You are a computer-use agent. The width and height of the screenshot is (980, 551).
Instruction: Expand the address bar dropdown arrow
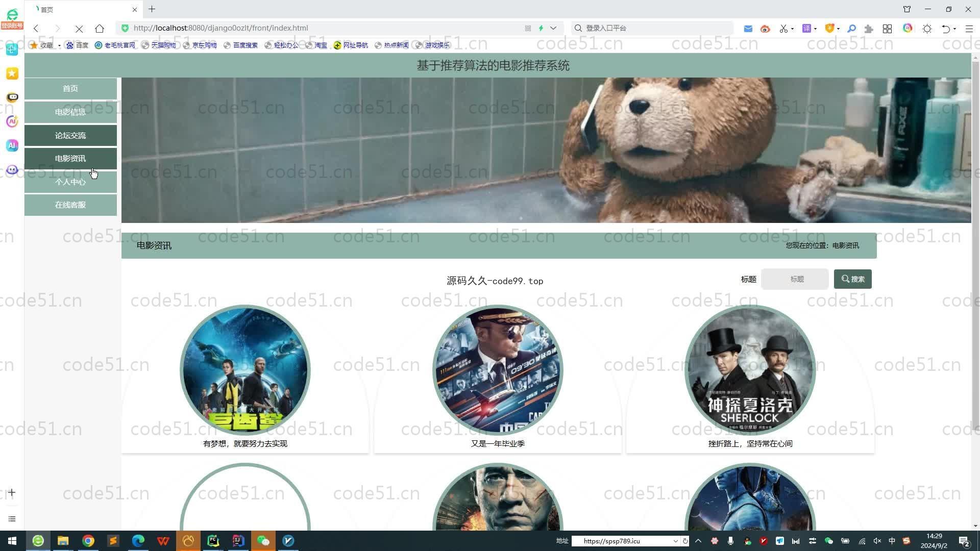point(553,28)
